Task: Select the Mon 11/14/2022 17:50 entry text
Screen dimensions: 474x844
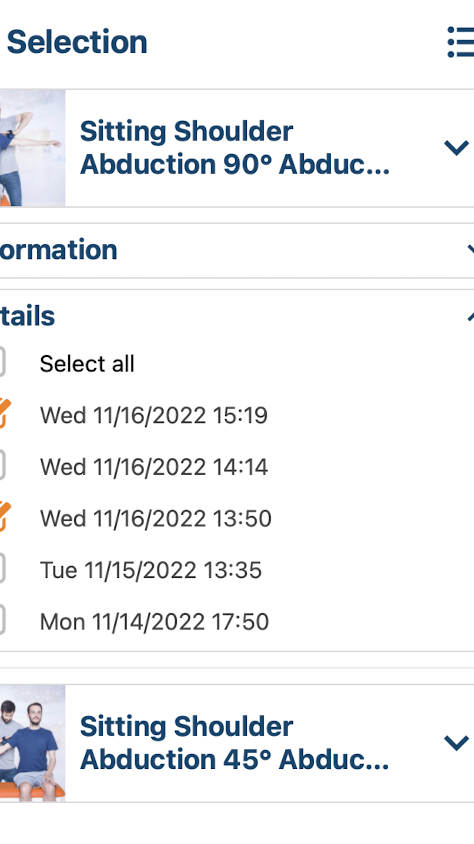Action: 154,622
